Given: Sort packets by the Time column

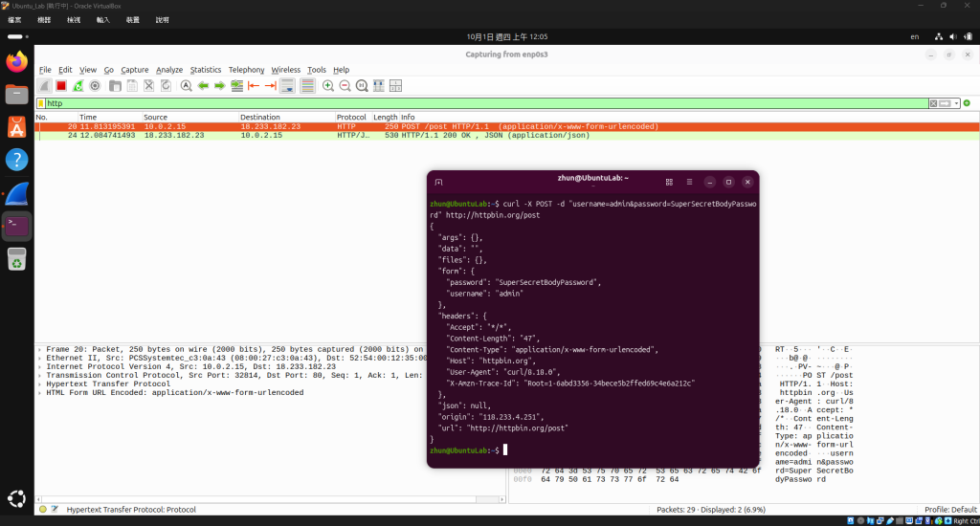Looking at the screenshot, I should coord(109,117).
